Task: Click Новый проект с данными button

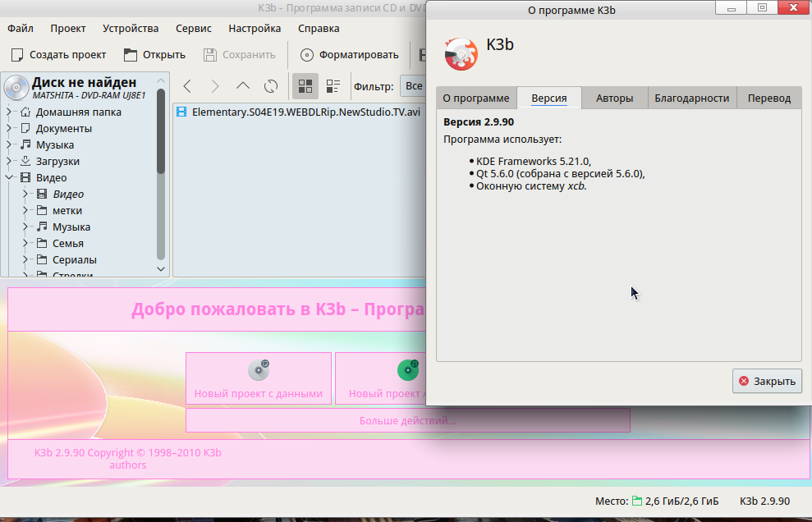Action: [259, 378]
